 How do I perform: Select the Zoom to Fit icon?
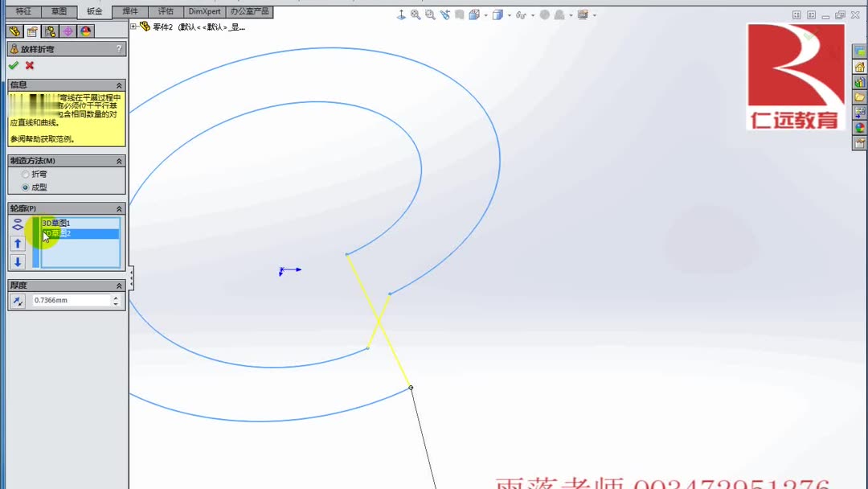416,14
